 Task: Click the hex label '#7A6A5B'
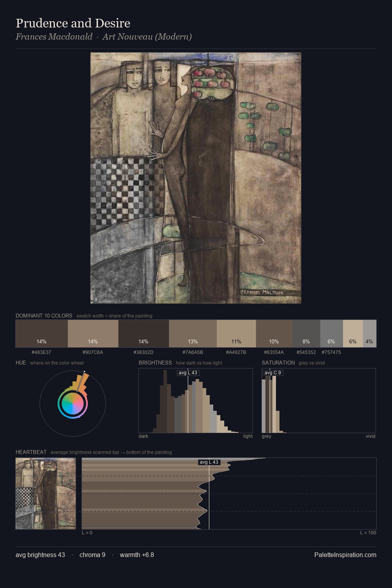coord(193,352)
